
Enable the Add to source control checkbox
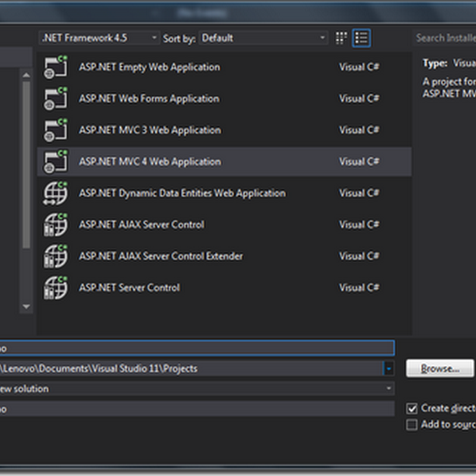[x=412, y=425]
